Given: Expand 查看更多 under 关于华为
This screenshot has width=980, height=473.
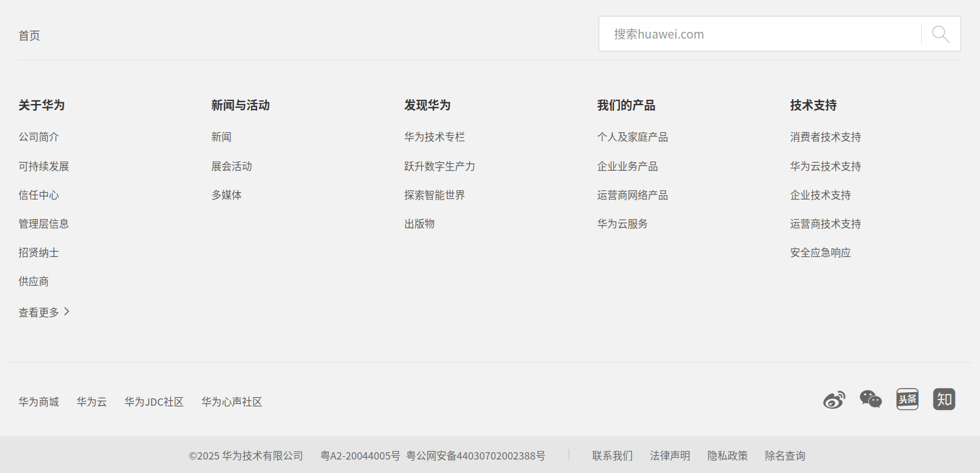Looking at the screenshot, I should (x=44, y=312).
